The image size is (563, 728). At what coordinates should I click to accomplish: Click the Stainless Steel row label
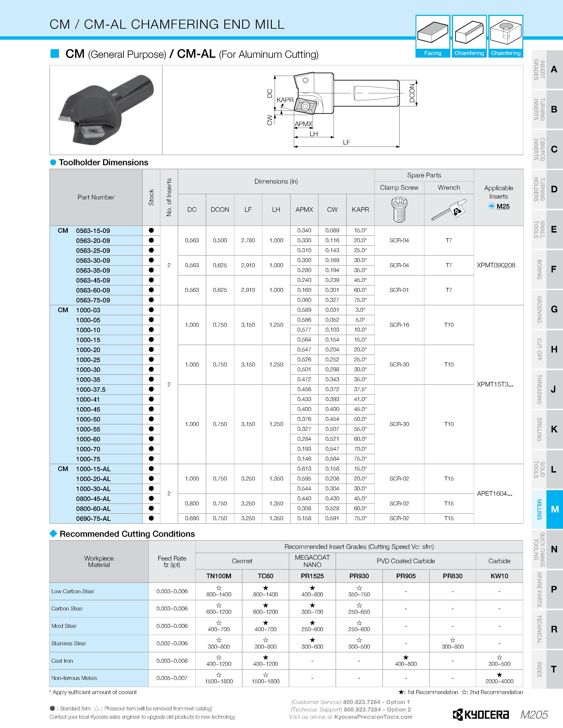(x=68, y=643)
